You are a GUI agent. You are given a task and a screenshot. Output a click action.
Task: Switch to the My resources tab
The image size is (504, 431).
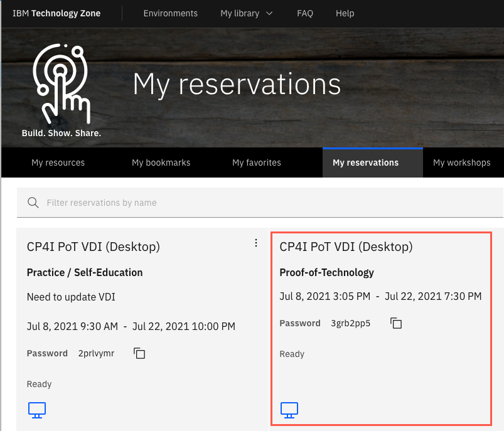58,162
